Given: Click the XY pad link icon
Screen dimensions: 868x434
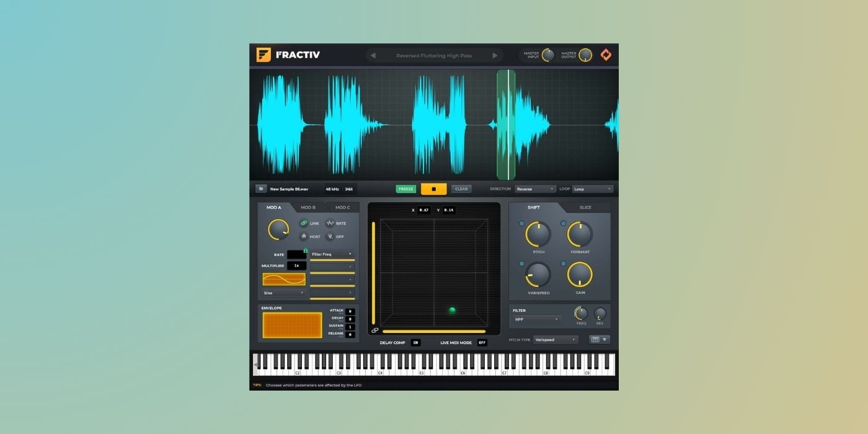Looking at the screenshot, I should [375, 330].
